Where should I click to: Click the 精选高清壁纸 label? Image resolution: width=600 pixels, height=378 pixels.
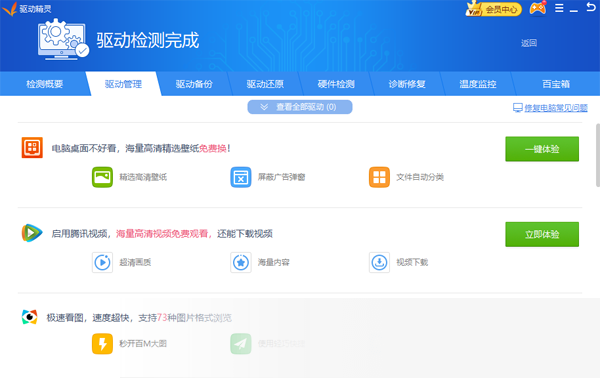[x=143, y=177]
